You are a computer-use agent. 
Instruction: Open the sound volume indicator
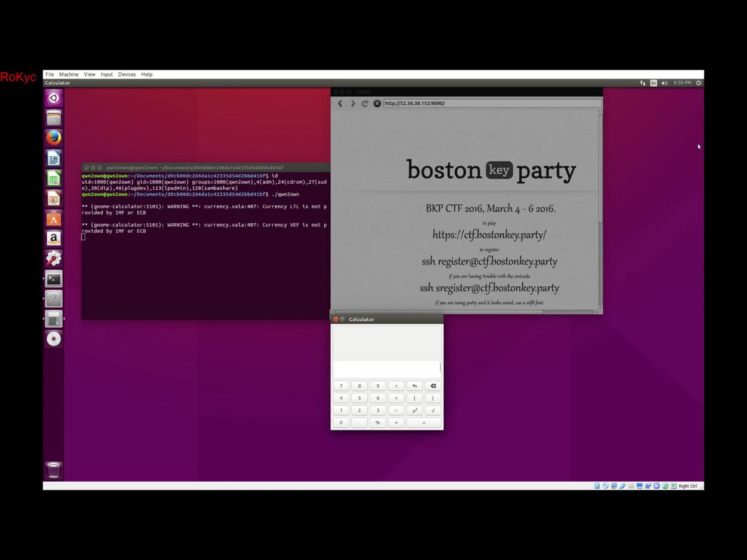(x=664, y=83)
